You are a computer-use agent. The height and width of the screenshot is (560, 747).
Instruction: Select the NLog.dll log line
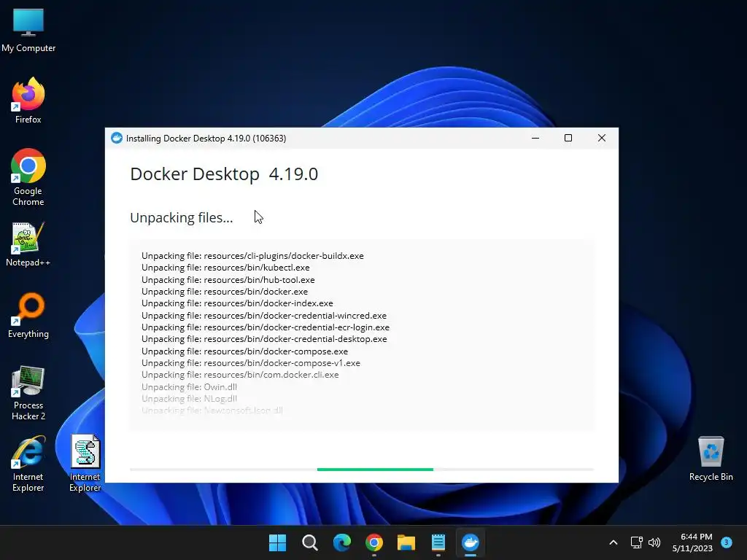[x=189, y=399]
